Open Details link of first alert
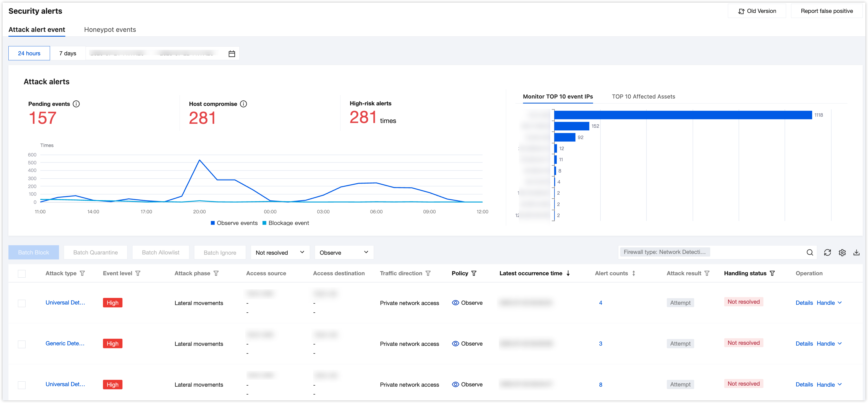 click(x=804, y=303)
